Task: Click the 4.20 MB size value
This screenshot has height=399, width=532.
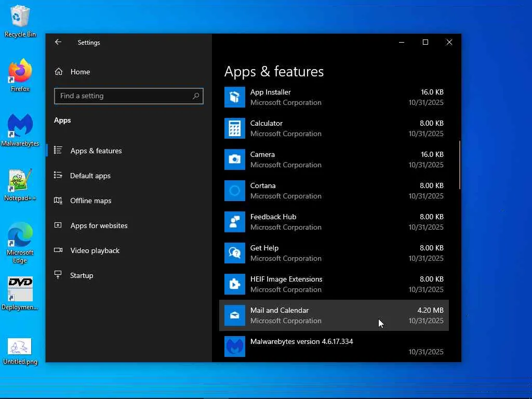Action: tap(430, 311)
